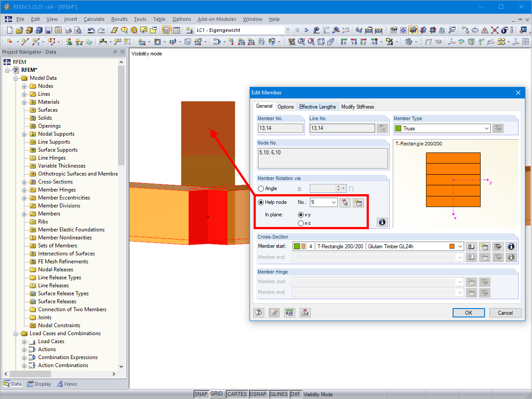The width and height of the screenshot is (532, 399).
Task: Open the cross-section library icon for member start
Action: click(472, 246)
